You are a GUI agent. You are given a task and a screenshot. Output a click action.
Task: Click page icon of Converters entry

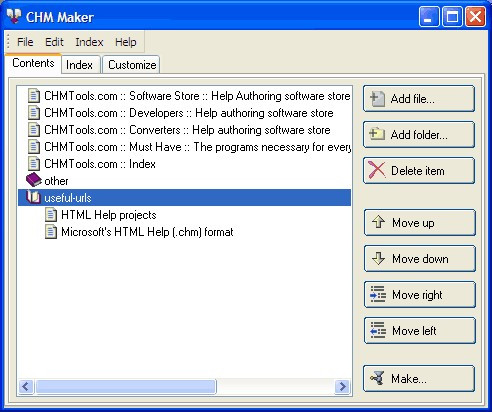33,130
